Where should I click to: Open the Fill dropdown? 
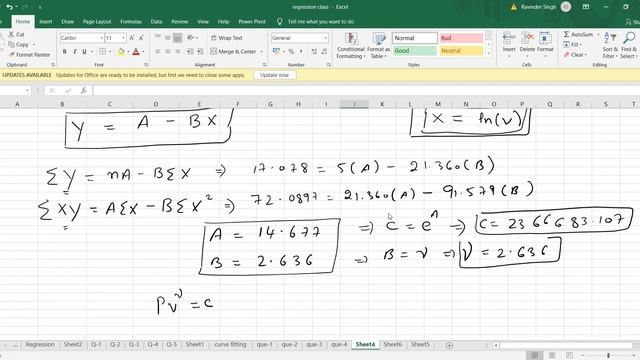tap(572, 44)
